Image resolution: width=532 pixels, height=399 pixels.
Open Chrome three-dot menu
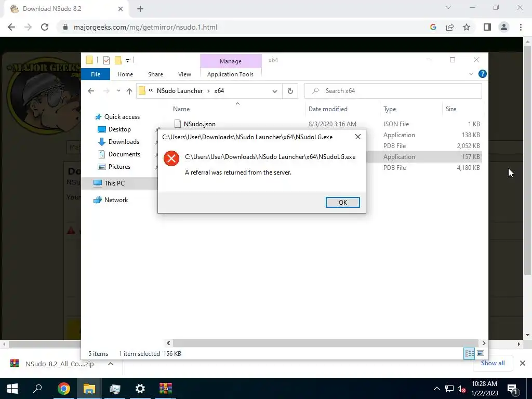(521, 27)
